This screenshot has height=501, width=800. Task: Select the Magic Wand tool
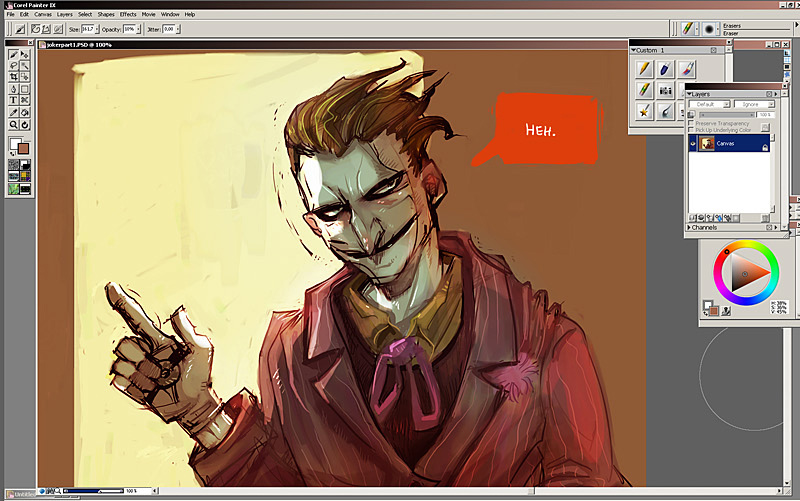[x=24, y=65]
